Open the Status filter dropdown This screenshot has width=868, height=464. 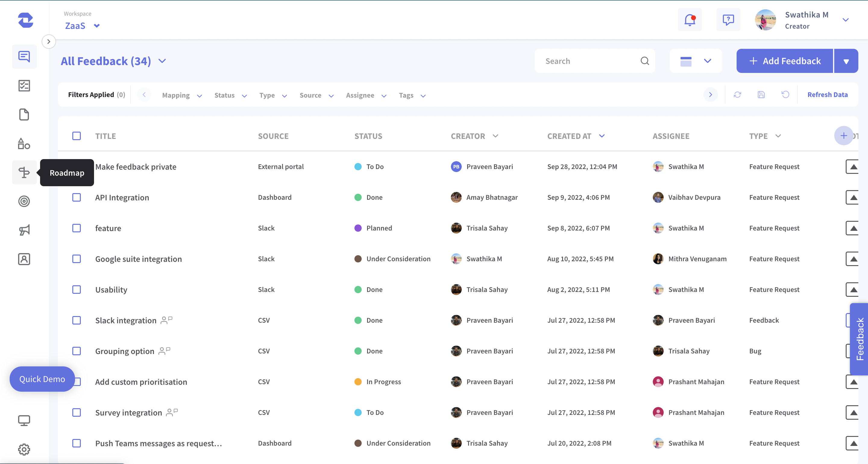[x=231, y=95]
